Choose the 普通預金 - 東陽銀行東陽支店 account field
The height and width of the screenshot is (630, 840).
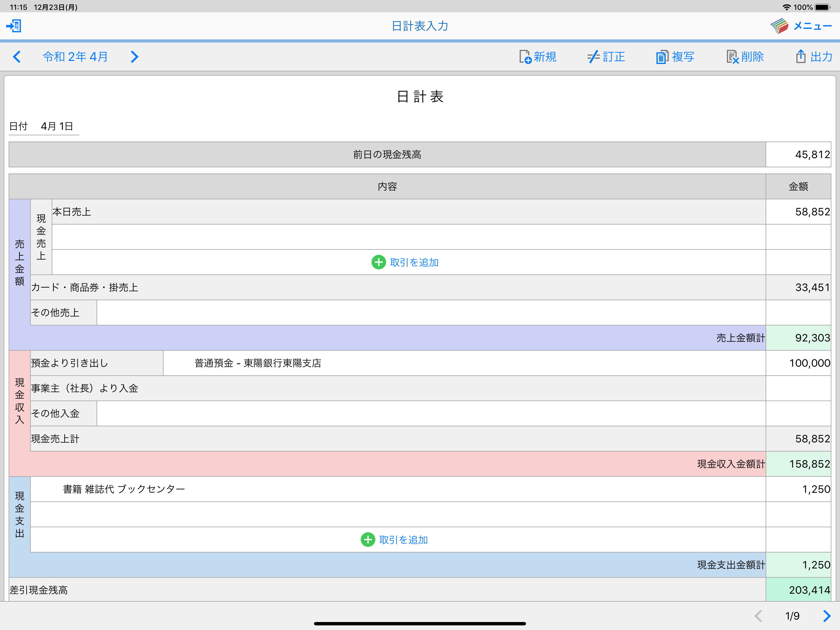pyautogui.click(x=465, y=363)
